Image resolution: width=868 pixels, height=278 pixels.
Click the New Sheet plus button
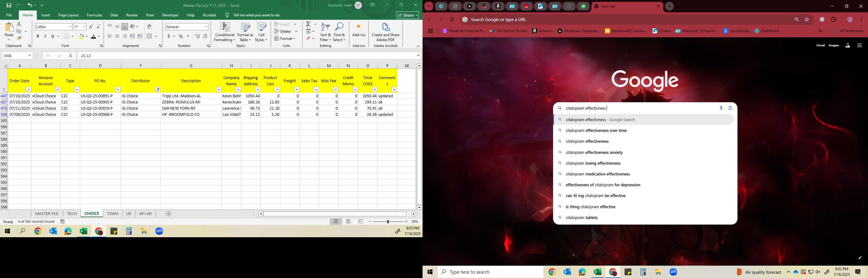coord(169,214)
